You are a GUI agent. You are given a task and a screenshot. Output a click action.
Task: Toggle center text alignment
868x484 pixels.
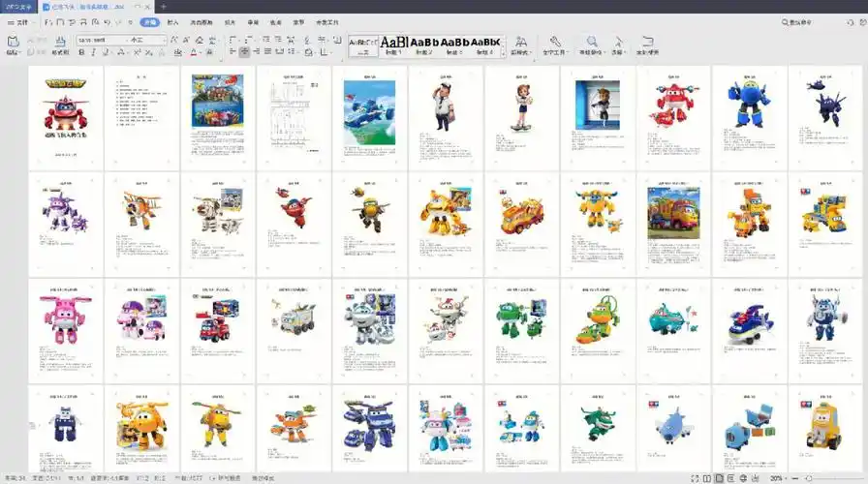244,52
